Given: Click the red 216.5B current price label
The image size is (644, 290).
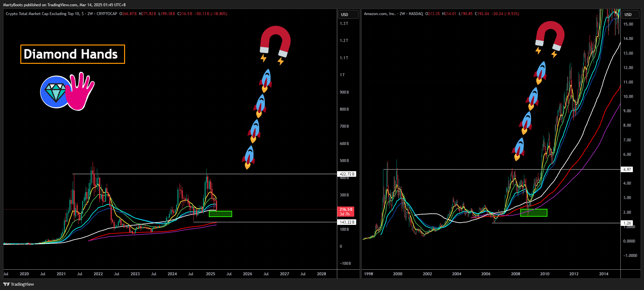Looking at the screenshot, I should [x=346, y=211].
